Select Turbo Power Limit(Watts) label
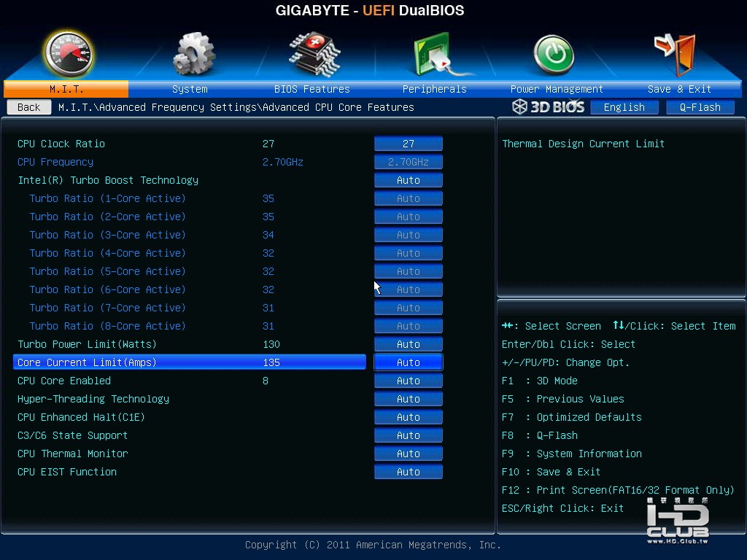The image size is (747, 560). pyautogui.click(x=87, y=344)
